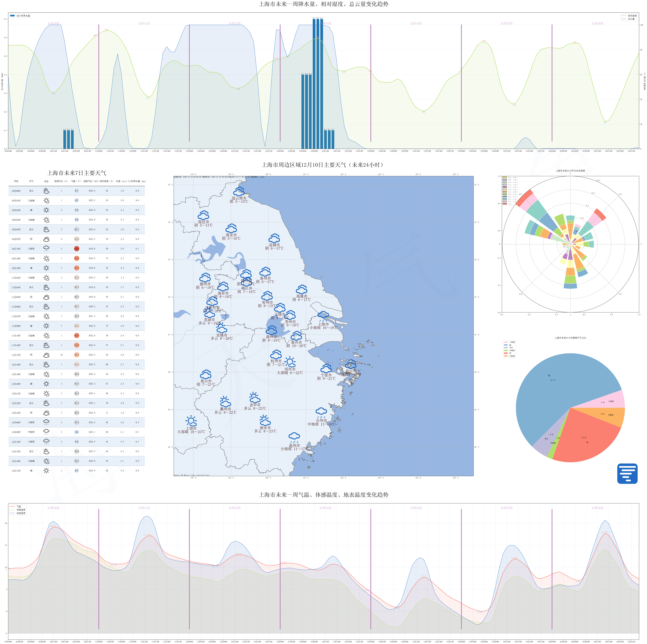Click the 逐小时降水量 legend entry
Viewport: 647px width, 644px height.
20,16
